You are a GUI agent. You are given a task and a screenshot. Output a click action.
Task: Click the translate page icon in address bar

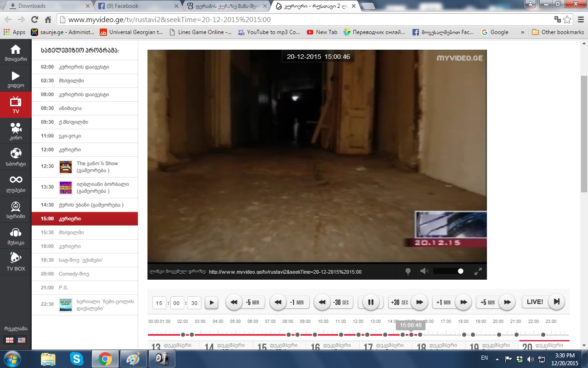point(557,19)
